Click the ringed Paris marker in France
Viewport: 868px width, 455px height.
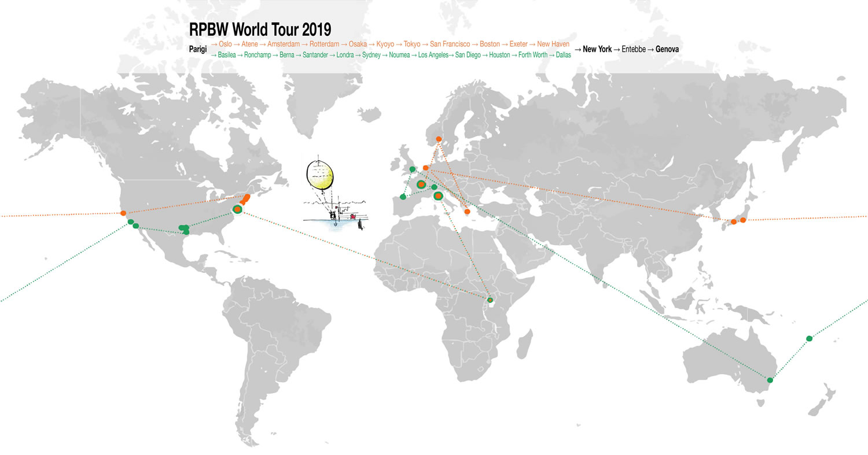pyautogui.click(x=421, y=184)
